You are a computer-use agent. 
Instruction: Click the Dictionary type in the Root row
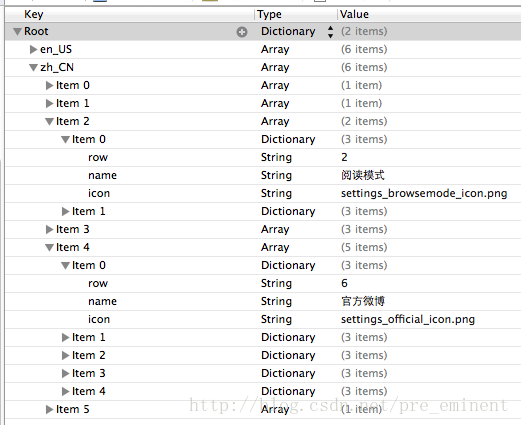[x=288, y=32]
